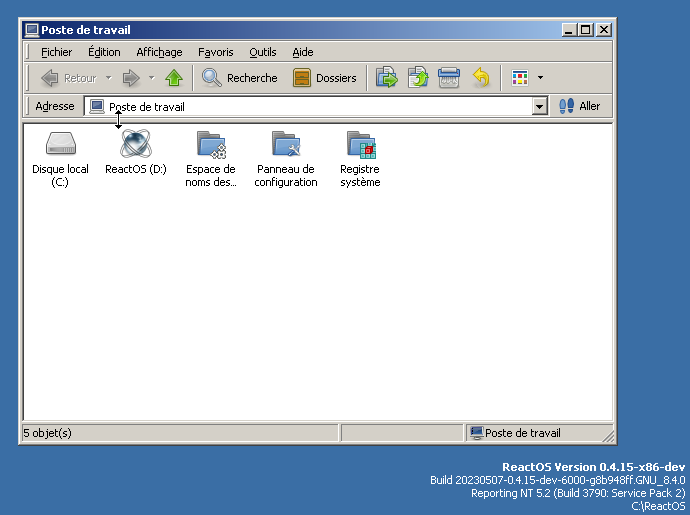Toggle the Dossiers folder pane

click(325, 78)
